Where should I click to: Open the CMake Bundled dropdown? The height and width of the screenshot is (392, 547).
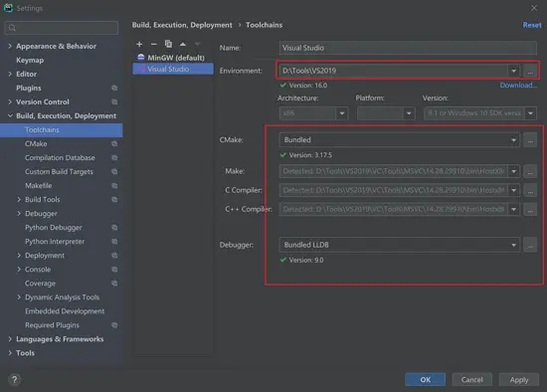point(400,140)
